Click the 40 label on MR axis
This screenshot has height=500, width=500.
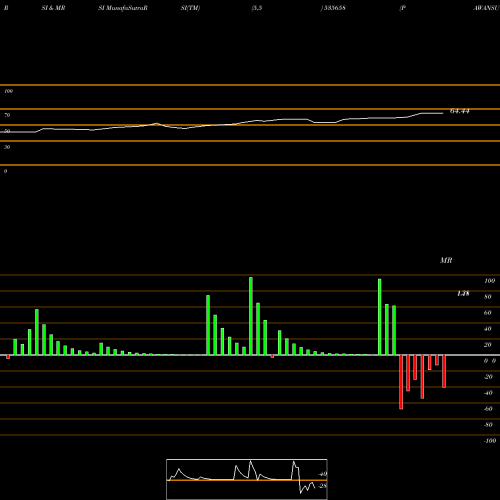click(x=488, y=329)
